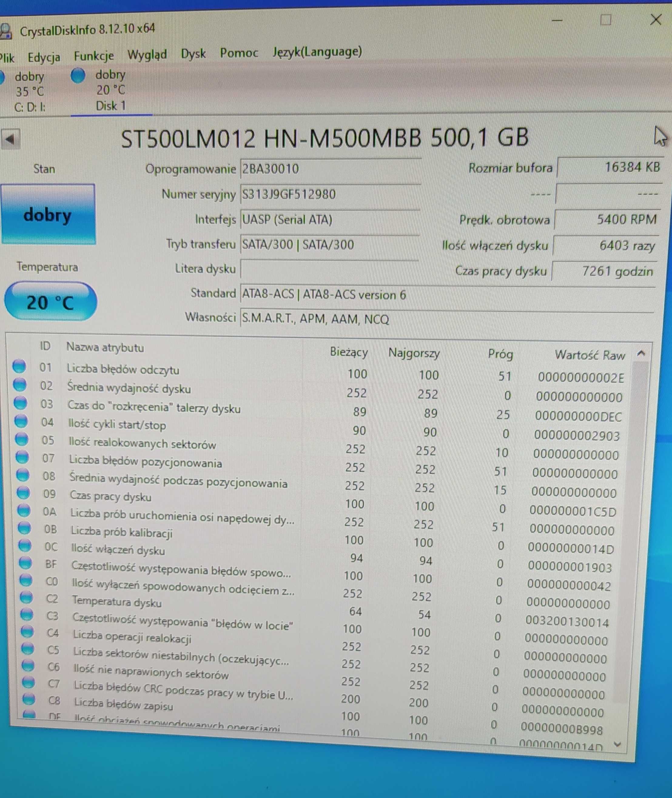Click the 20 °C temperature button
Viewport: 672px width, 798px height.
pyautogui.click(x=50, y=302)
